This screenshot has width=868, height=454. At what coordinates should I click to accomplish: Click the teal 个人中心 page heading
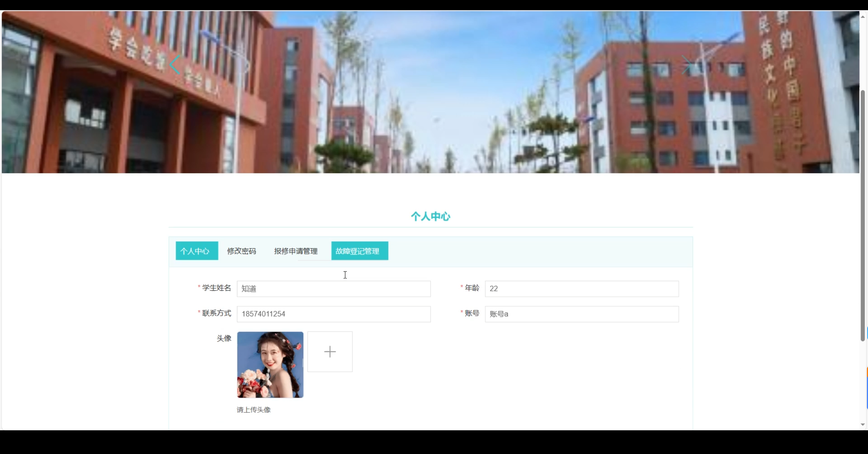tap(430, 216)
